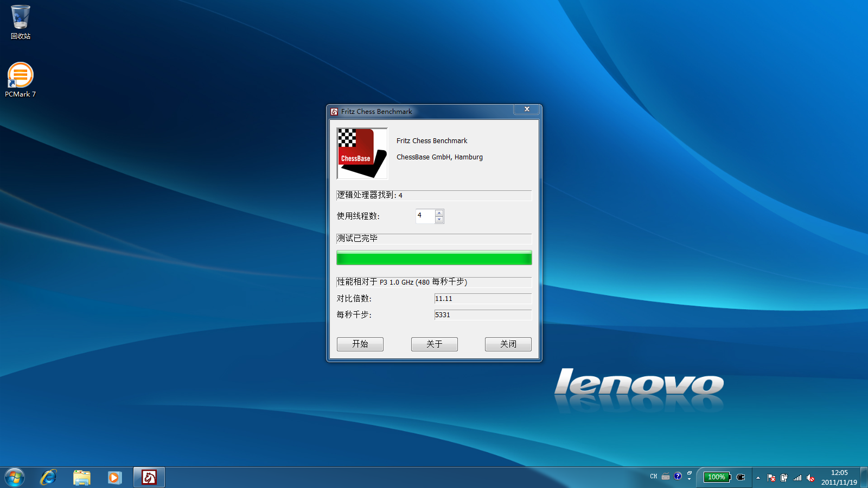Click the thread count input field
868x488 pixels.
425,216
